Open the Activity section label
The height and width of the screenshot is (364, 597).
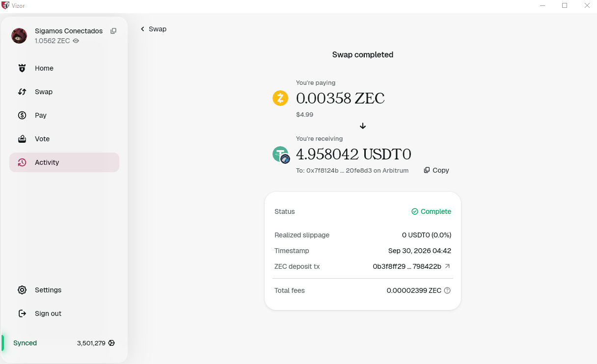coord(47,162)
